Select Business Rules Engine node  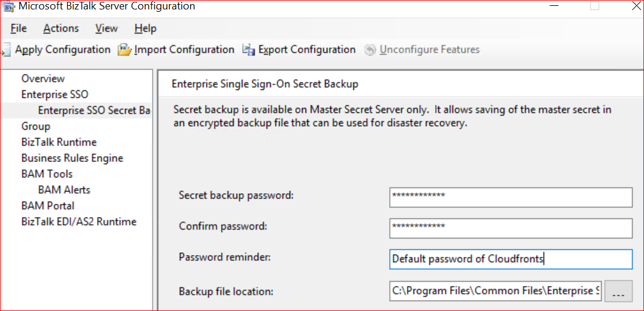pos(72,158)
